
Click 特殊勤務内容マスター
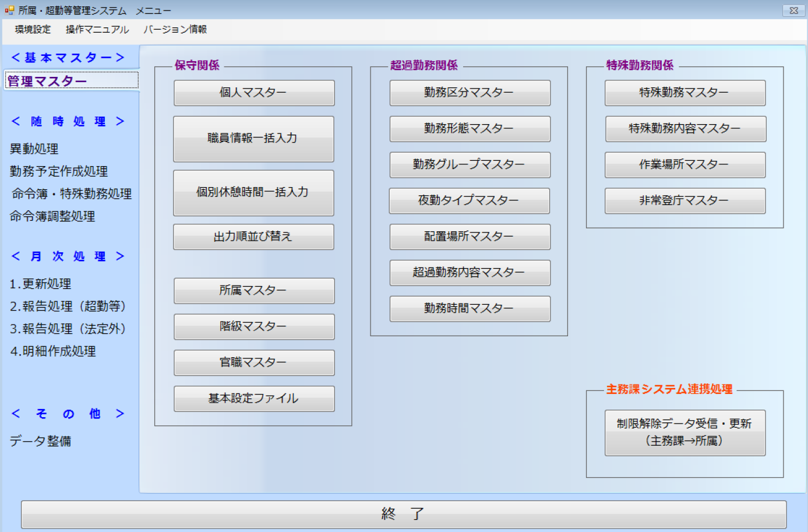pyautogui.click(x=685, y=129)
